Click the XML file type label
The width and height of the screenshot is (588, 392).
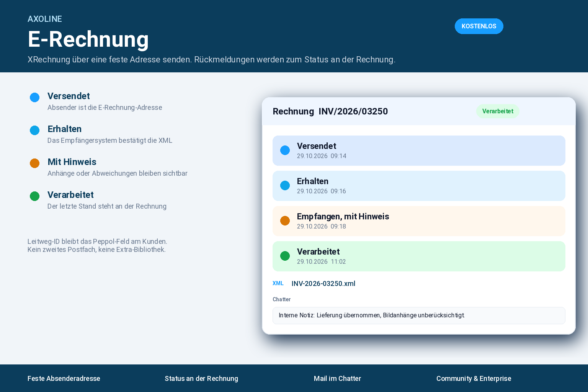[278, 283]
